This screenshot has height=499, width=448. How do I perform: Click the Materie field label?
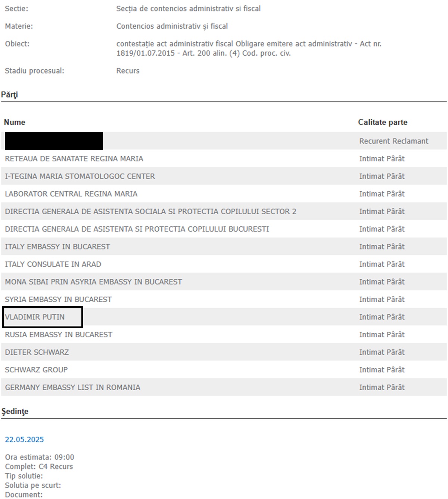coord(19,26)
